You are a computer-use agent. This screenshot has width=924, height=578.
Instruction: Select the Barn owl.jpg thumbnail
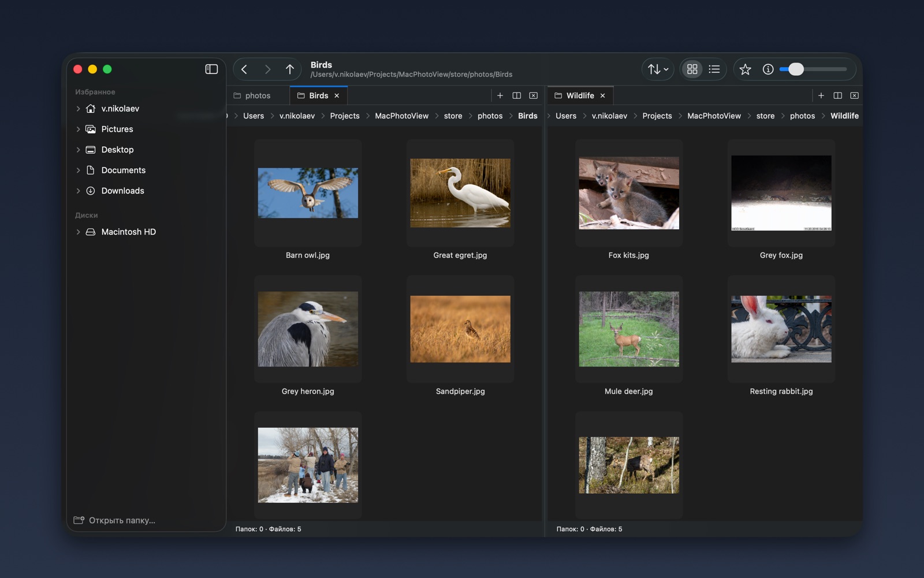(308, 193)
